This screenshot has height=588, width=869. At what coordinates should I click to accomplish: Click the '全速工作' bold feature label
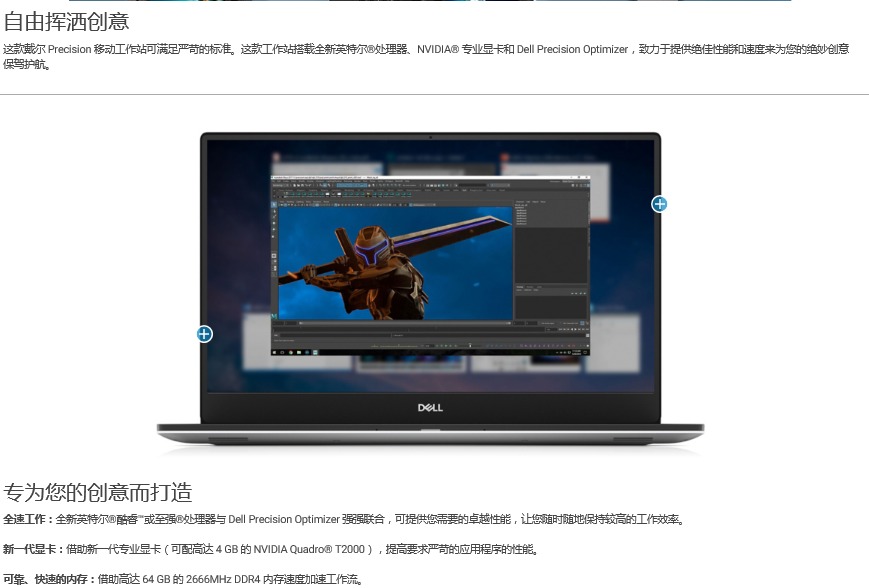tap(27, 520)
